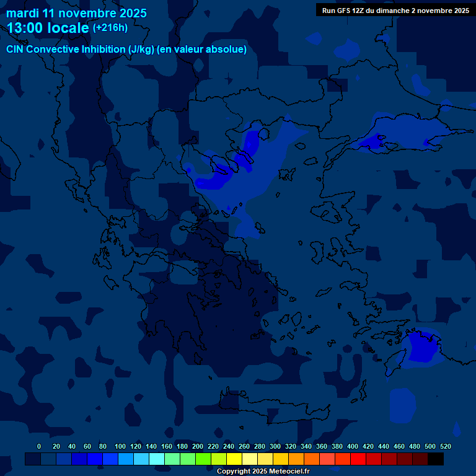The width and height of the screenshot is (476, 476).
Task: Click the bright green legend swatch near 200
Action: (203, 459)
